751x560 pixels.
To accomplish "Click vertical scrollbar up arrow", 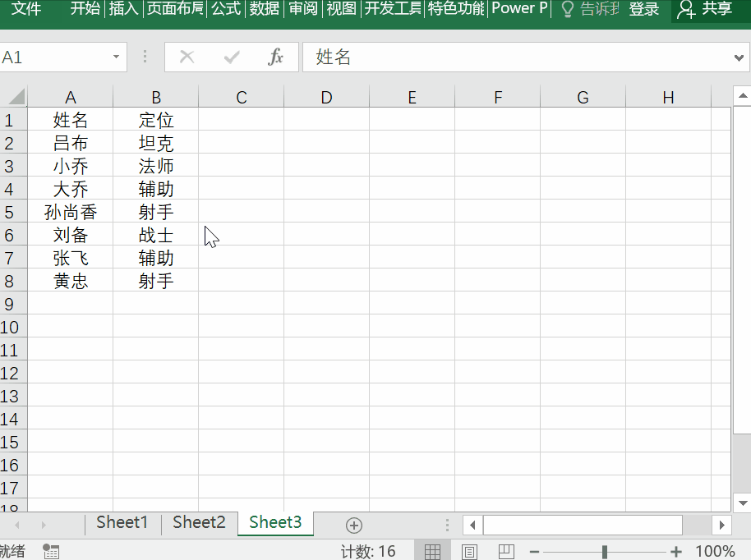I will click(x=743, y=96).
